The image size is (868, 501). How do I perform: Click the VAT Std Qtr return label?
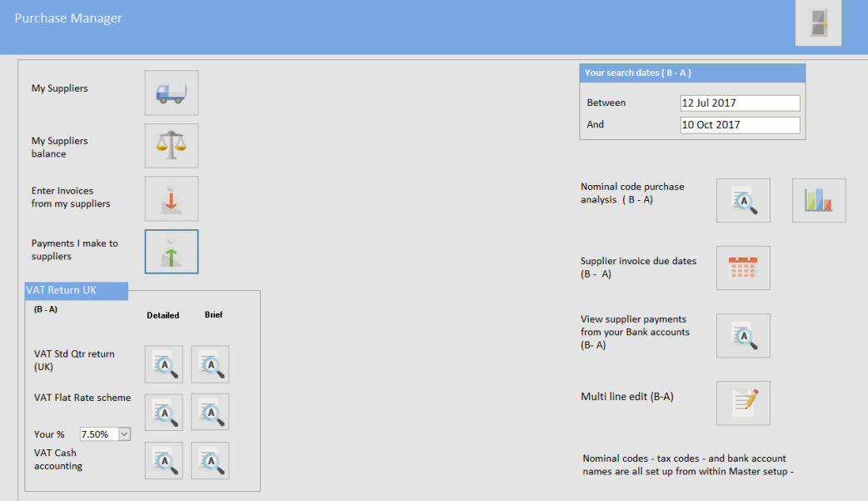tap(74, 360)
